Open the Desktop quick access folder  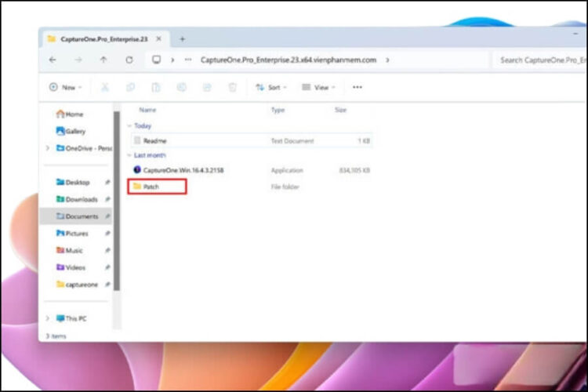tap(73, 183)
